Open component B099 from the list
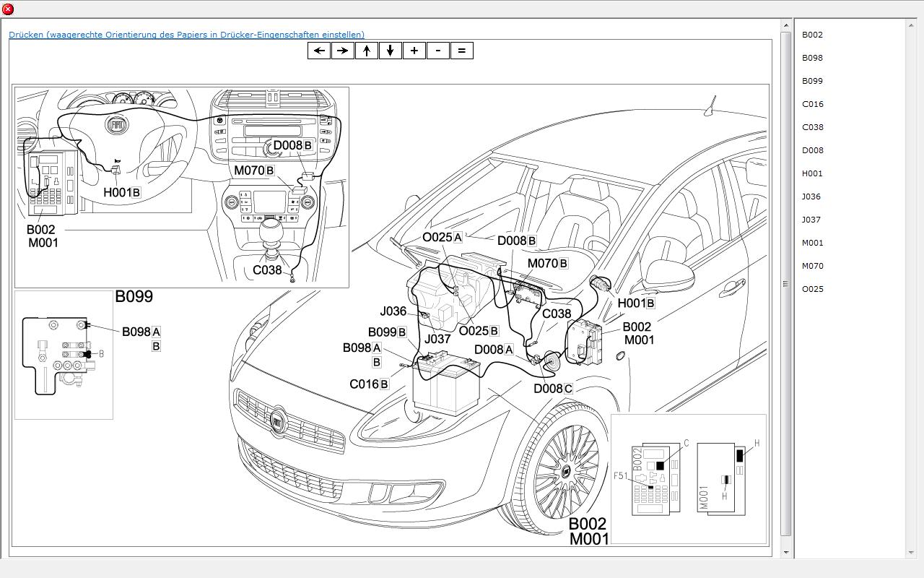 coord(812,81)
